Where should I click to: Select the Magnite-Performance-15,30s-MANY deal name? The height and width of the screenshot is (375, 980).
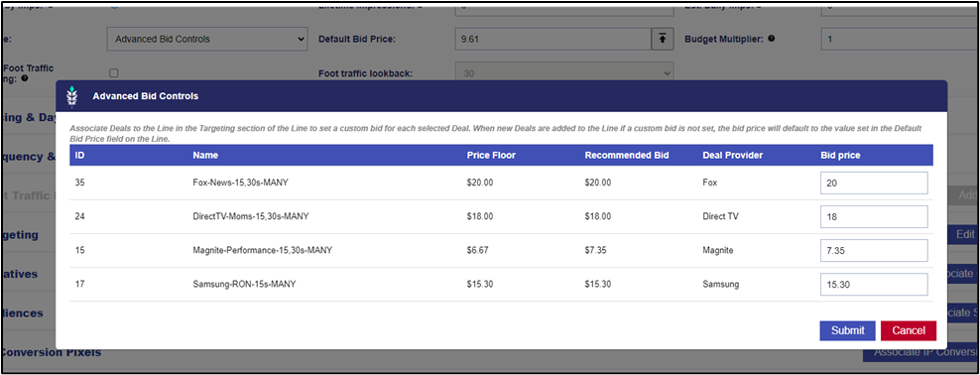[263, 251]
